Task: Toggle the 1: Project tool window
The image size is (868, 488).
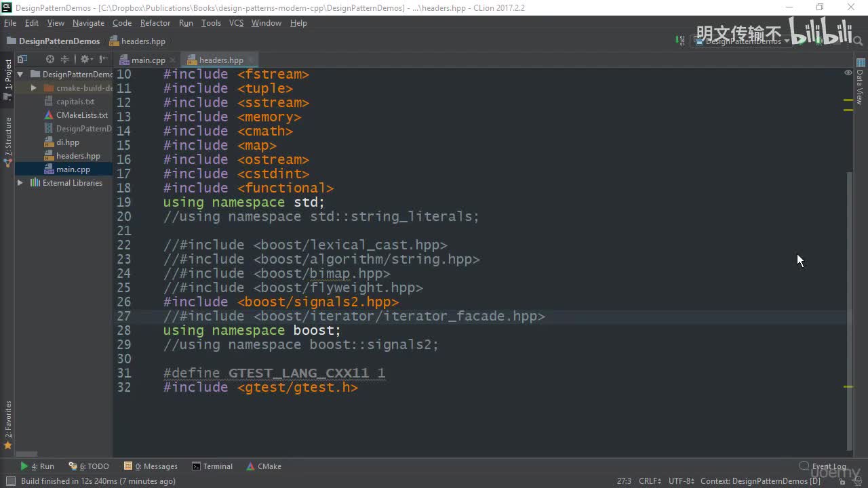Action: coord(7,80)
